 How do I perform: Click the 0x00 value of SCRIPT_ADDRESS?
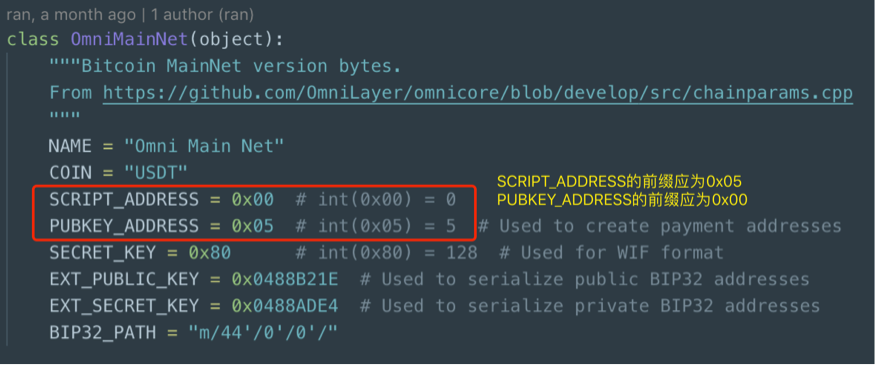pyautogui.click(x=253, y=199)
